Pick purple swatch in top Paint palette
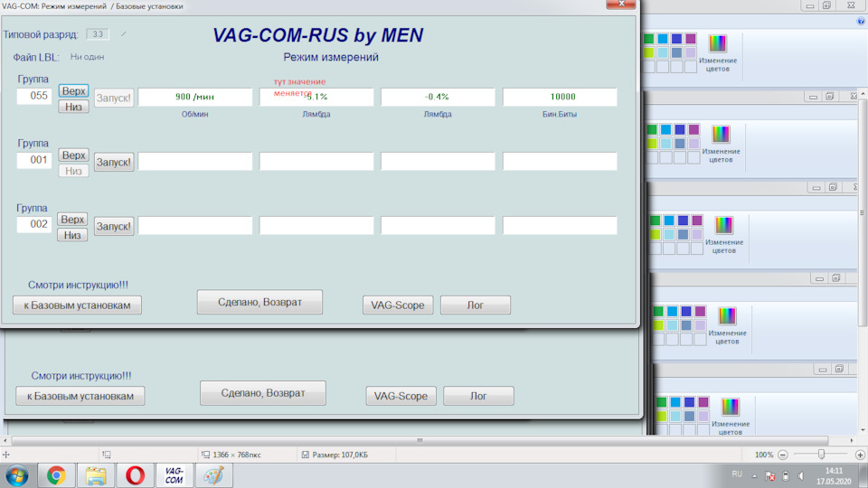The width and height of the screenshot is (868, 488). pos(690,39)
